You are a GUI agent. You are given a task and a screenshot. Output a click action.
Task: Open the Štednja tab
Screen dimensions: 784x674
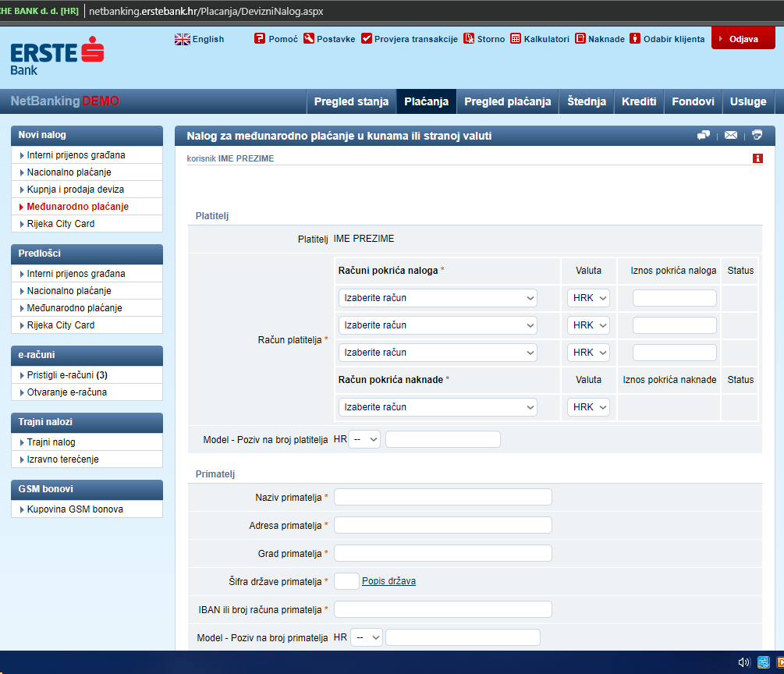pyautogui.click(x=587, y=101)
